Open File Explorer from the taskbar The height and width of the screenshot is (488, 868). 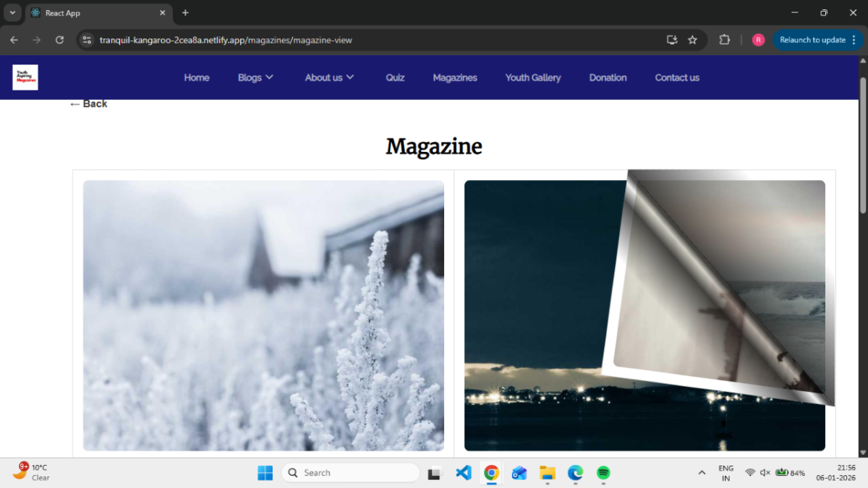tap(548, 473)
